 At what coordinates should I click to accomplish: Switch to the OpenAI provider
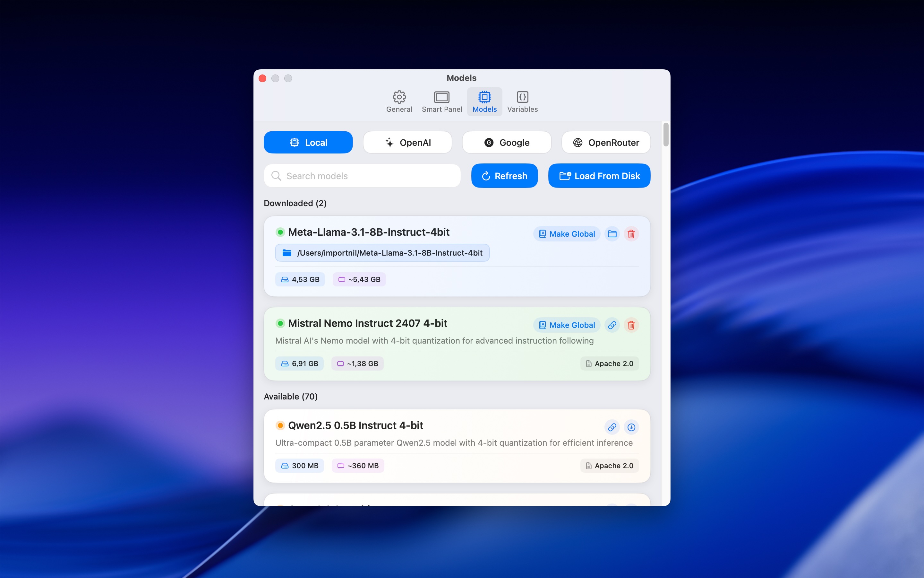407,143
